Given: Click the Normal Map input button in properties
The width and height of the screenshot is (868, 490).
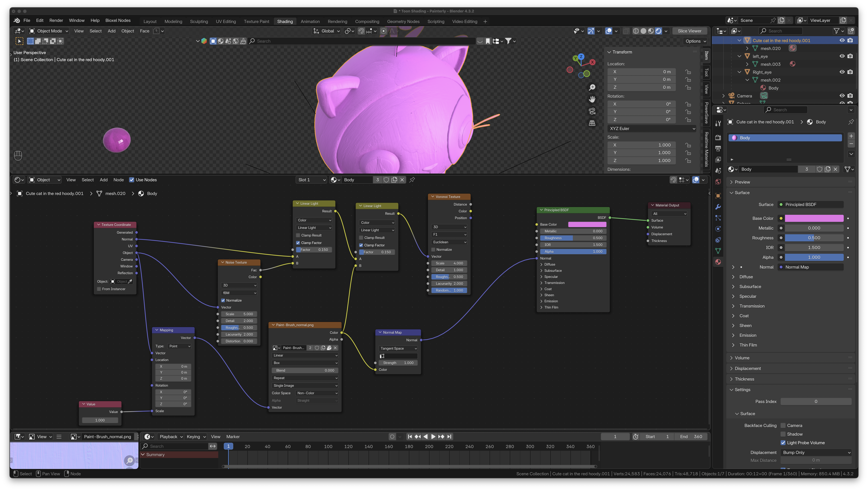Looking at the screenshot, I should point(811,267).
